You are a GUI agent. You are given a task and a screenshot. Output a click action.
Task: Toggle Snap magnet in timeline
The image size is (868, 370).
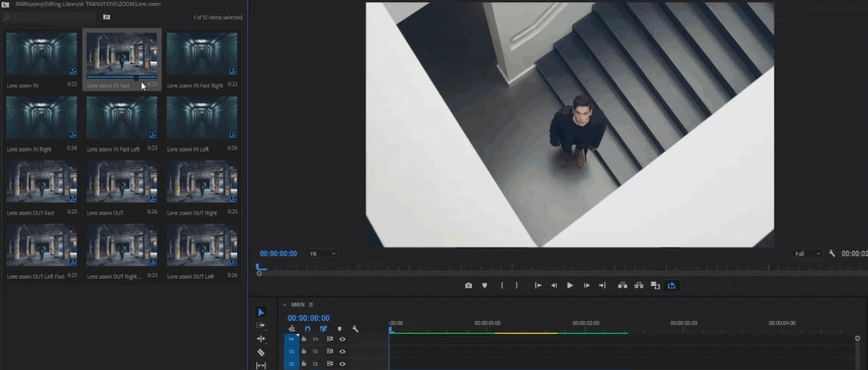click(x=308, y=329)
